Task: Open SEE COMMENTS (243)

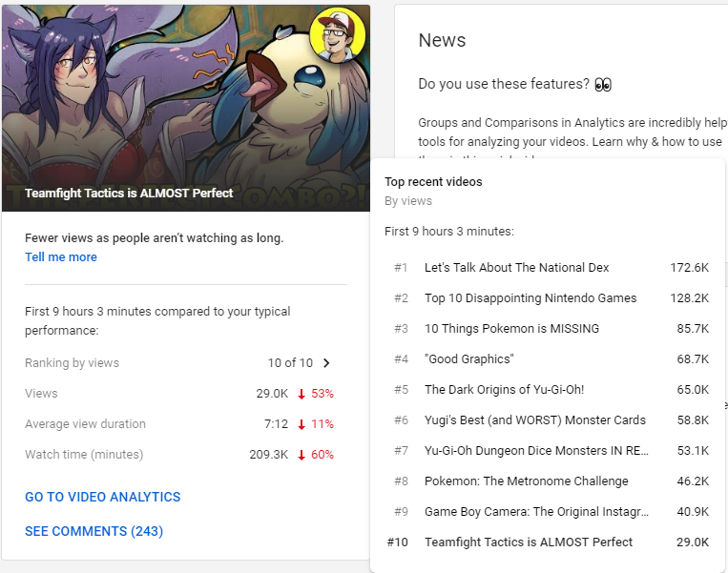Action: 94,531
